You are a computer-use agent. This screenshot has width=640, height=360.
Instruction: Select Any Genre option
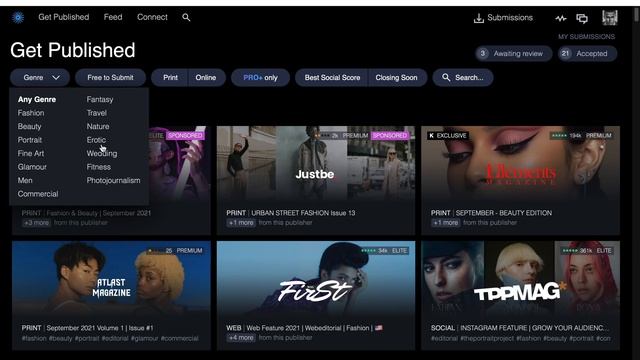pos(37,99)
